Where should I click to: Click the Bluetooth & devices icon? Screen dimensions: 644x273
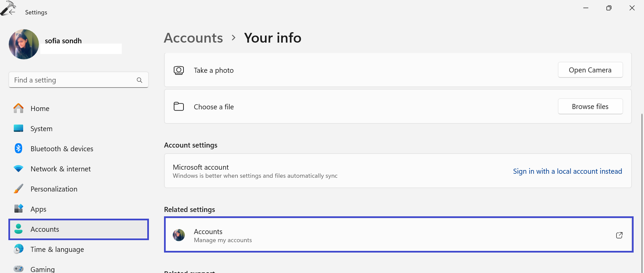pos(18,149)
